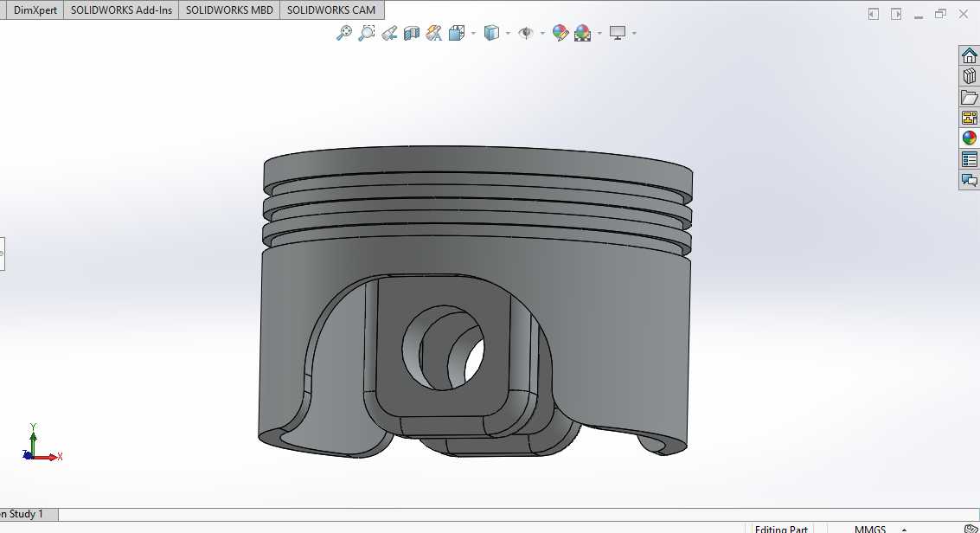Return to Previous View
The height and width of the screenshot is (533, 980).
click(389, 33)
